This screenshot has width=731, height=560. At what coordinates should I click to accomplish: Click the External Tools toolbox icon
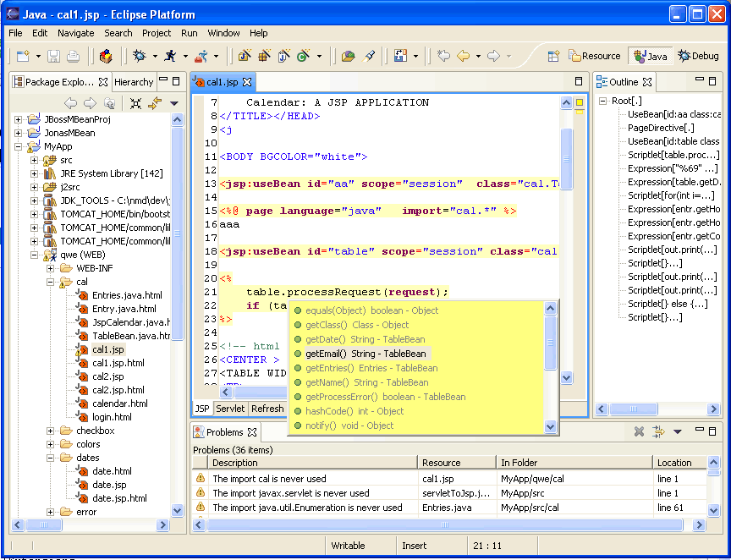pyautogui.click(x=201, y=56)
